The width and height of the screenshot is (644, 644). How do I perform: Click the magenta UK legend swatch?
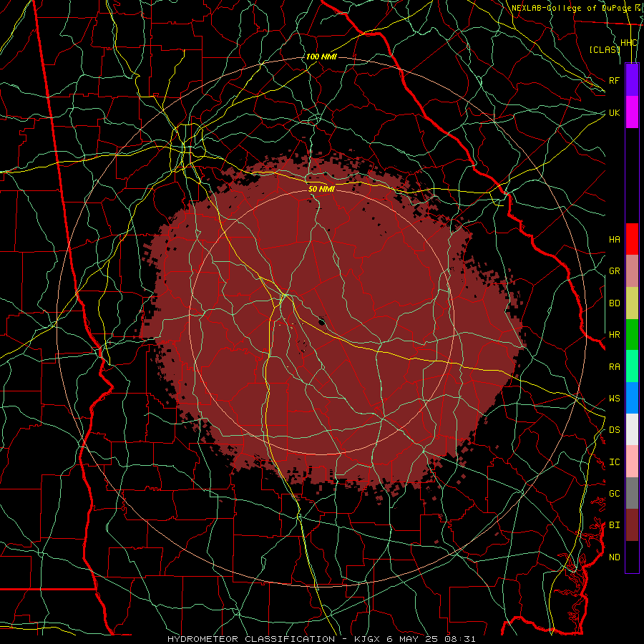click(632, 112)
